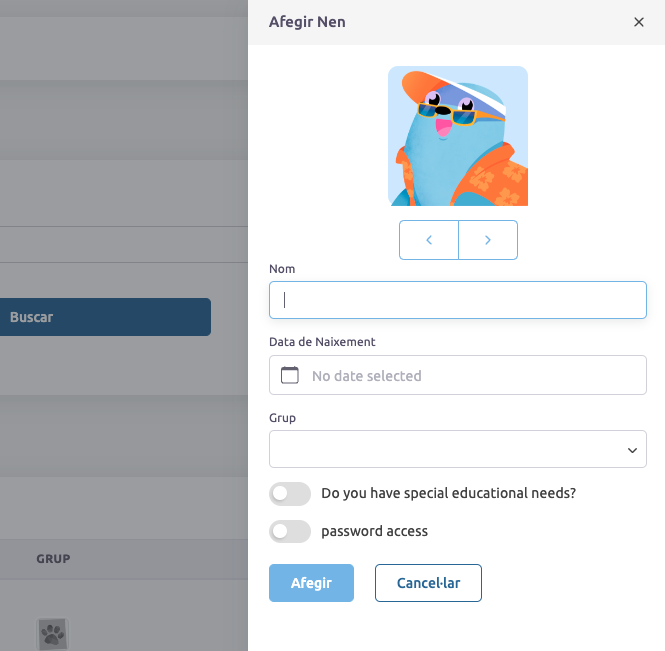
Task: Click the 'special educational needs' label text
Action: coord(448,493)
